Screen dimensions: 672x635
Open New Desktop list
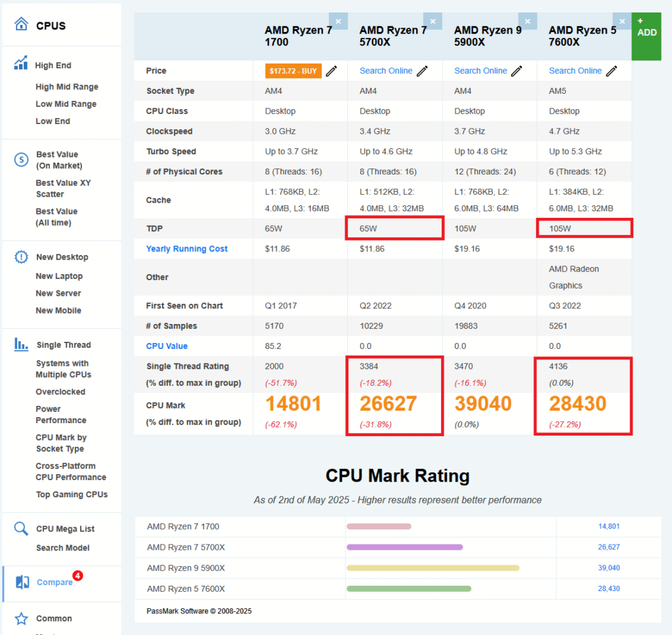click(x=62, y=257)
